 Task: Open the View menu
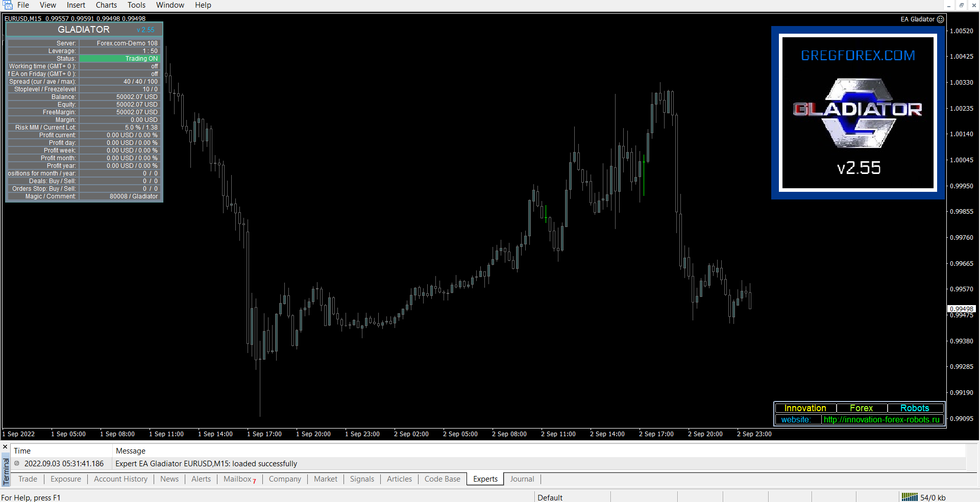click(x=48, y=5)
